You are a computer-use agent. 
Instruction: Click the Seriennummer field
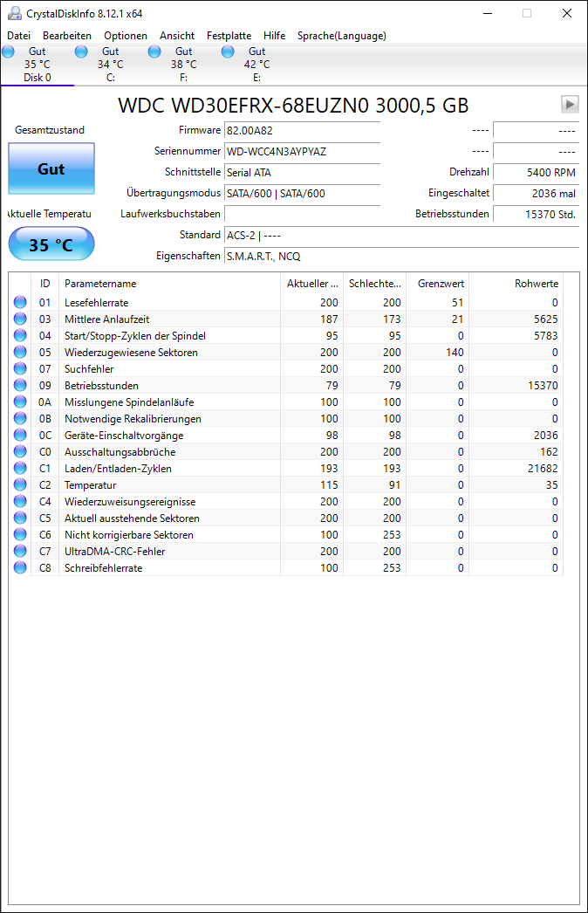[302, 151]
